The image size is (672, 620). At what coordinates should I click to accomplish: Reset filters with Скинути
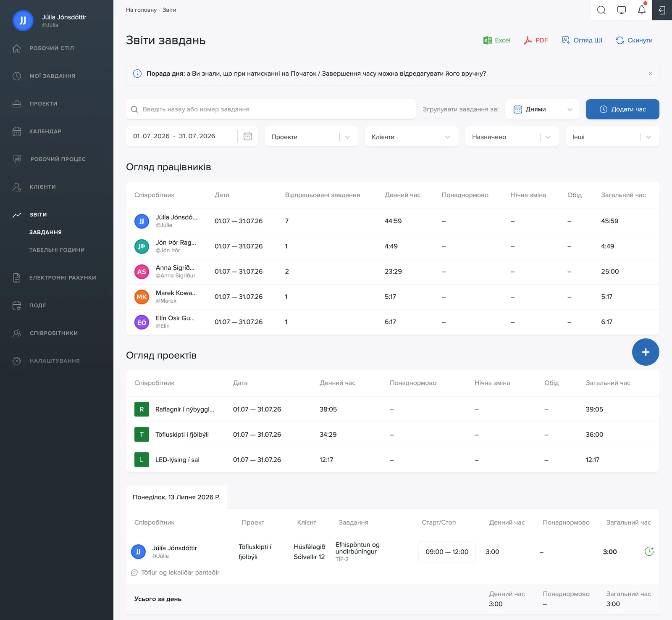(x=634, y=40)
